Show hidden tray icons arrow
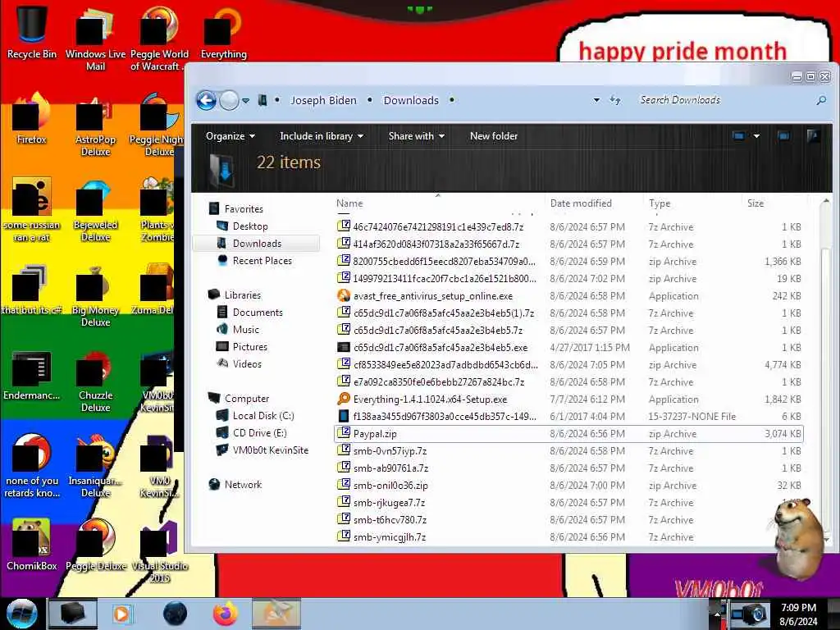The image size is (840, 630). pyautogui.click(x=716, y=614)
